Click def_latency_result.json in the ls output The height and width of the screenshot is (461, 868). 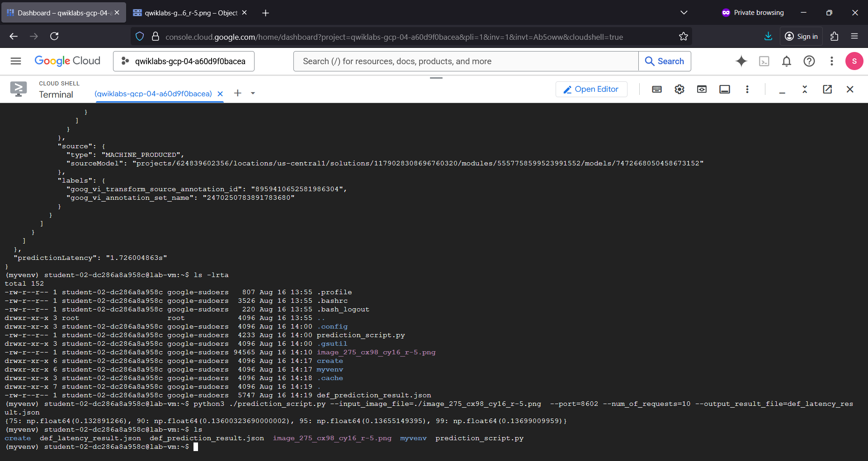(90, 438)
